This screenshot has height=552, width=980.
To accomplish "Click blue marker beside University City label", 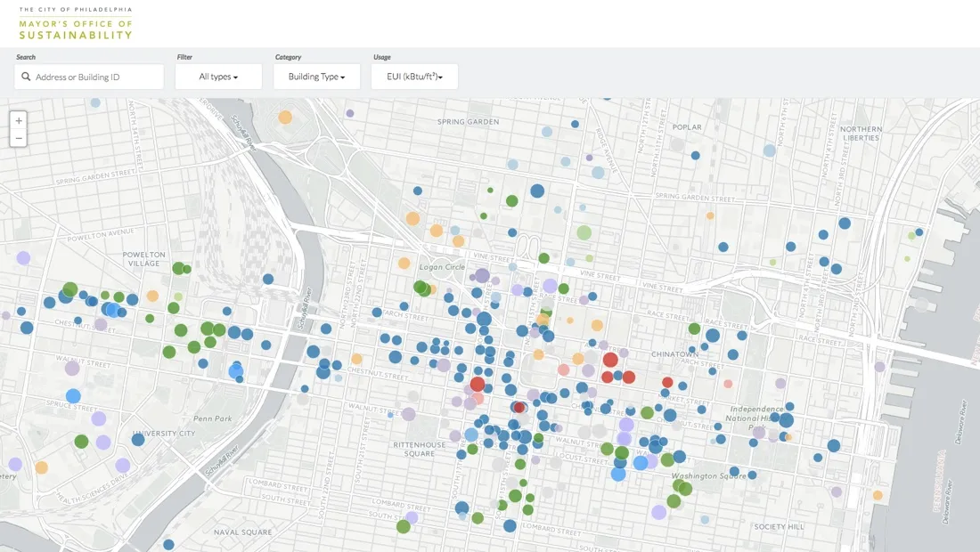I will coord(138,438).
